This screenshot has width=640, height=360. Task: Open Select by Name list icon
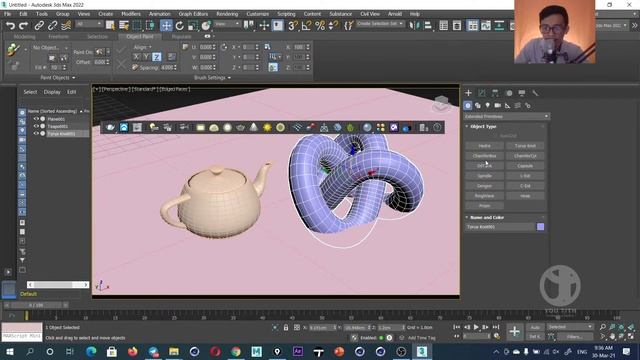pyautogui.click(x=124, y=26)
